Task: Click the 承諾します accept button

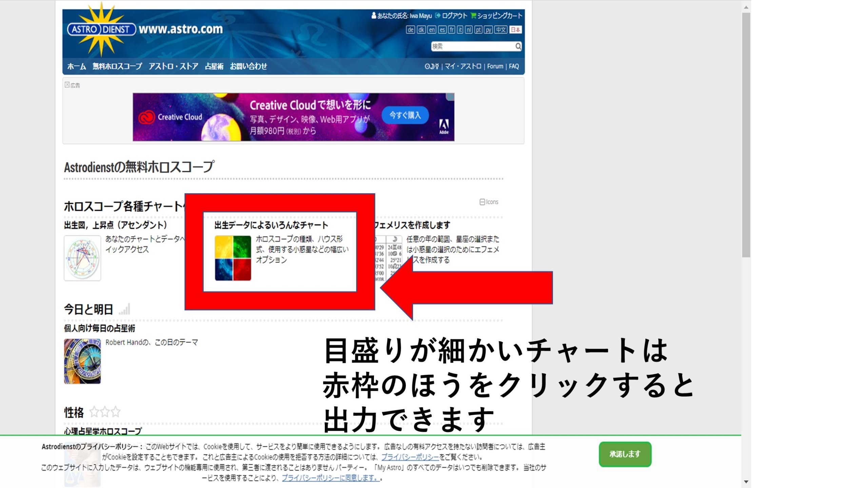Action: [625, 454]
